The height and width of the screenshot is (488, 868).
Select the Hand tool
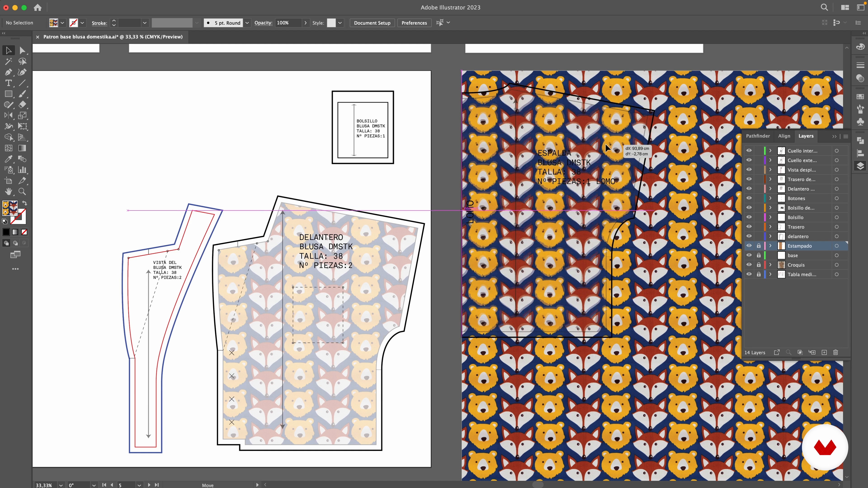8,191
